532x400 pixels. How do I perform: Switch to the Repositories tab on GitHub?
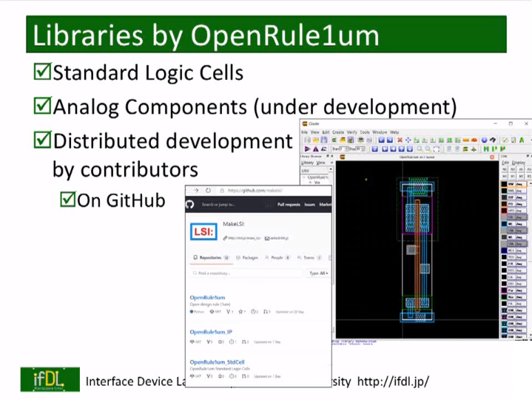click(x=211, y=257)
